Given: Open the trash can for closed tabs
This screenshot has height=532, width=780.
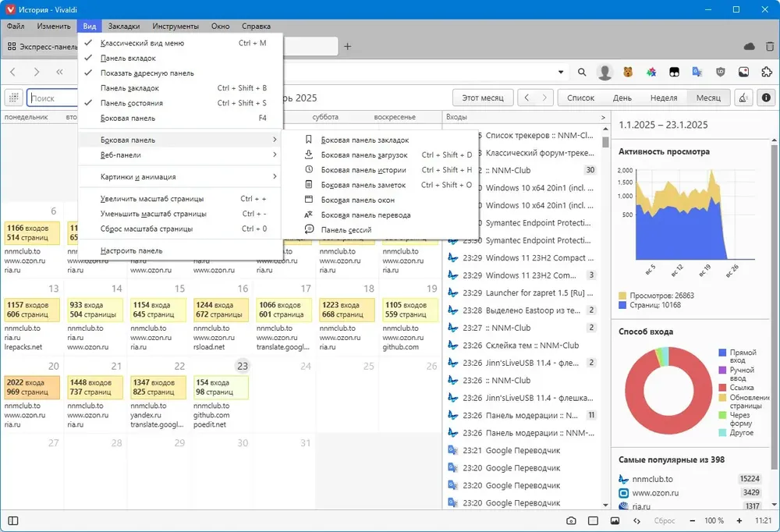Looking at the screenshot, I should [770, 46].
